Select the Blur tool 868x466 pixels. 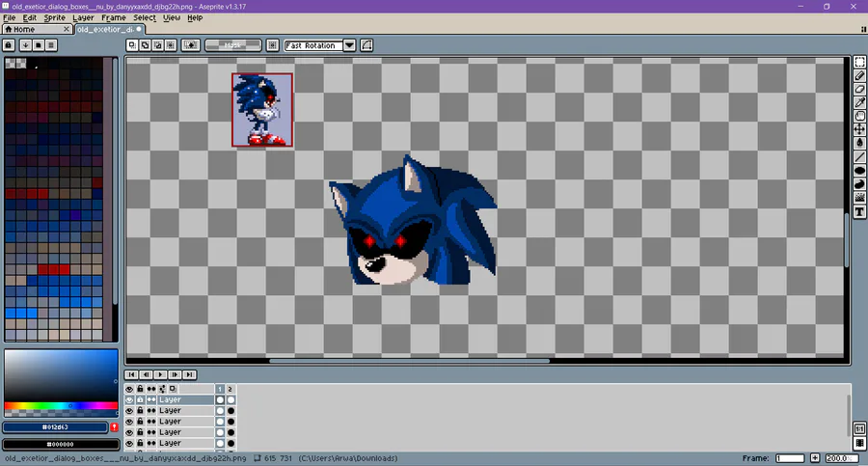[x=859, y=198]
